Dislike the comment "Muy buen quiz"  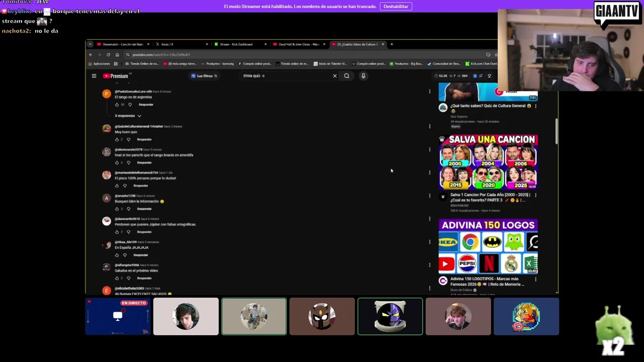[x=128, y=139]
